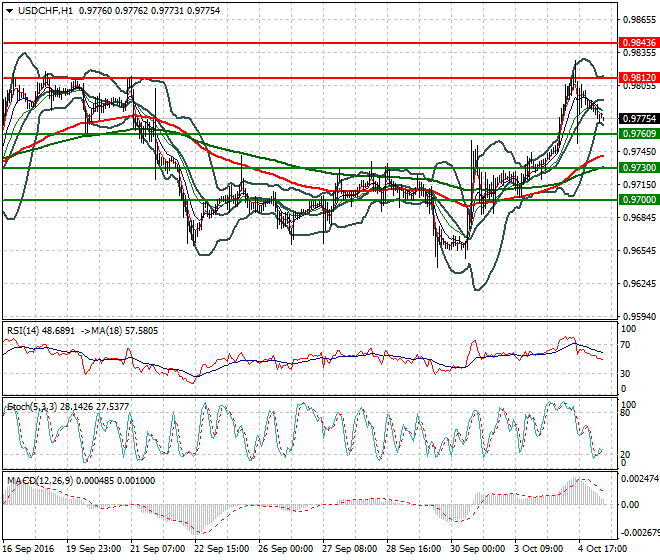
Task: Select the green 0.97609 support level label
Action: 639,133
